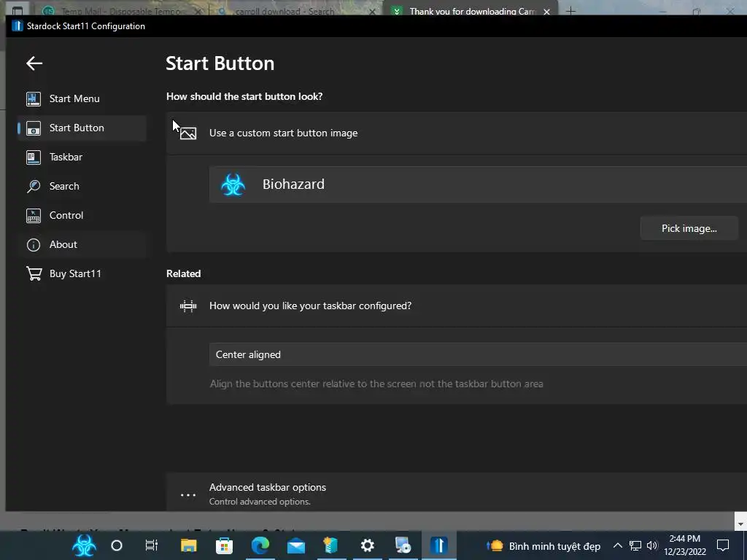Close the 'Thank you for downloading' tab
This screenshot has height=560, width=747.
coord(547,12)
